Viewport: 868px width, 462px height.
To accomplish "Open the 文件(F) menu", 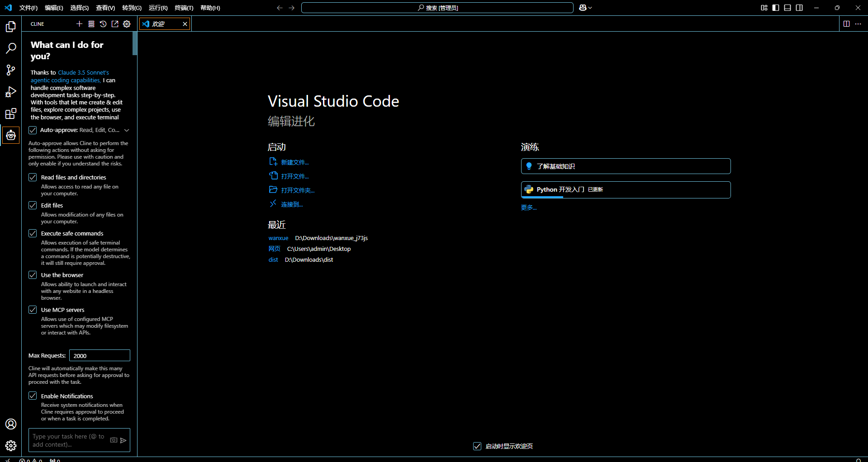I will pos(28,8).
